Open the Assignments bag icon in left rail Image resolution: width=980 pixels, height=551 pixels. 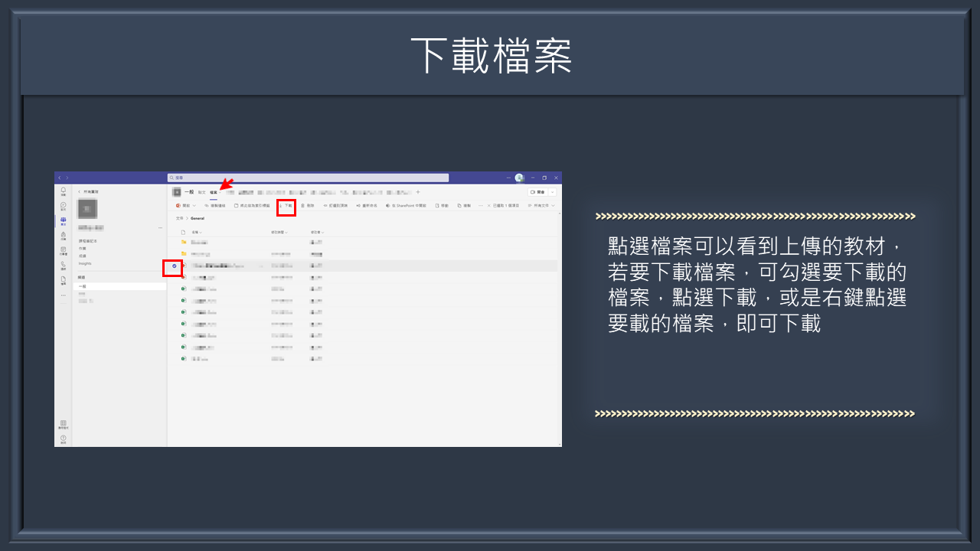[x=64, y=236]
